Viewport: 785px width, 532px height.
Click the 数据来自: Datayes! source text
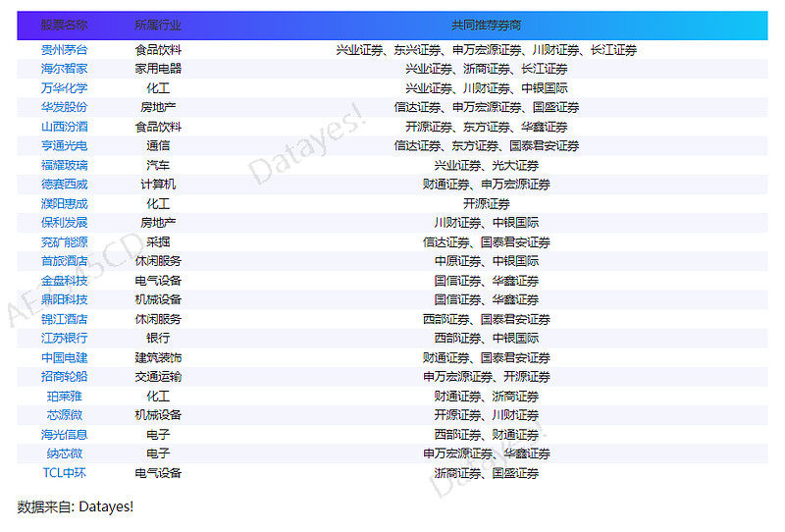(76, 506)
